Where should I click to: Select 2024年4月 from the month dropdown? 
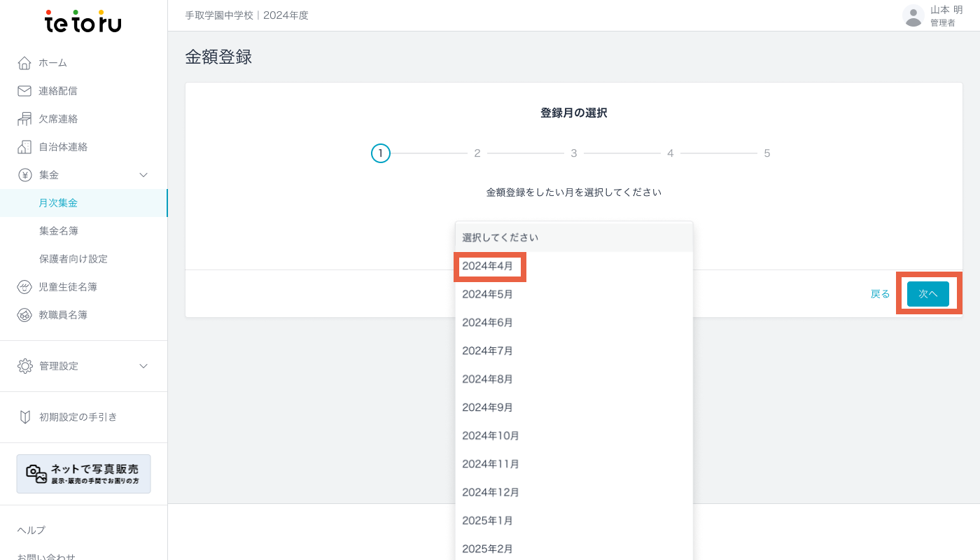(x=488, y=266)
